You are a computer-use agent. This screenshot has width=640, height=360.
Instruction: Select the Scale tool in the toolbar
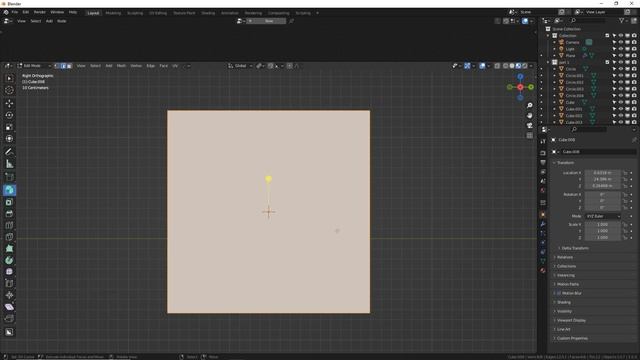pos(9,127)
